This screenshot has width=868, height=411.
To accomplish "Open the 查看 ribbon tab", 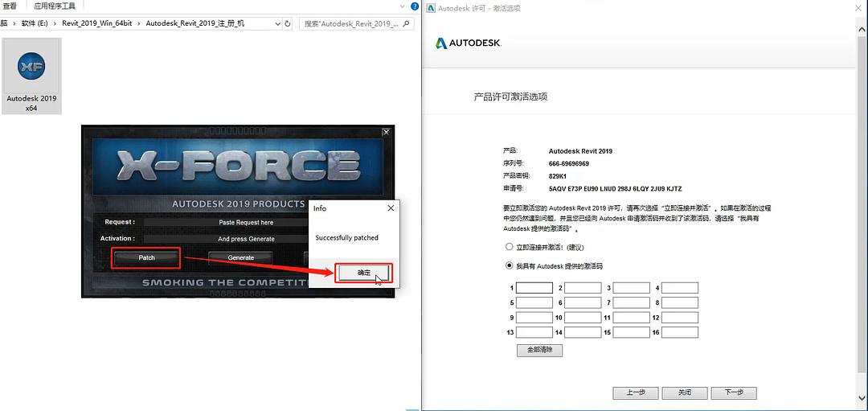I will (9, 6).
